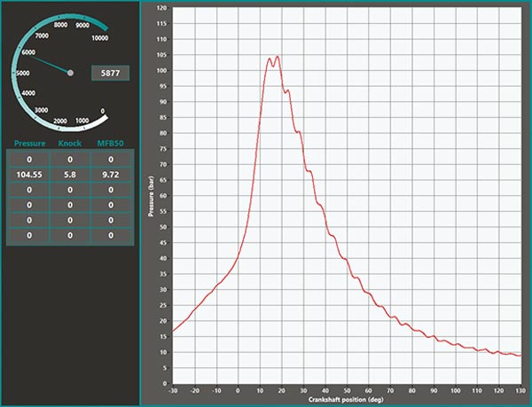Click the 8000 label on the RPM gauge

61,25
